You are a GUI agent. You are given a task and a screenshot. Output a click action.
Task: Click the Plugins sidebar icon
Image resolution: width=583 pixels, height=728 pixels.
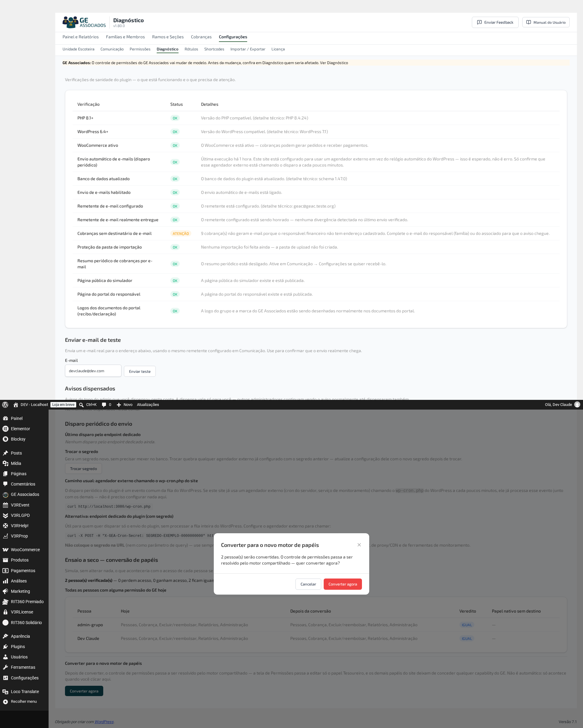pos(5,646)
